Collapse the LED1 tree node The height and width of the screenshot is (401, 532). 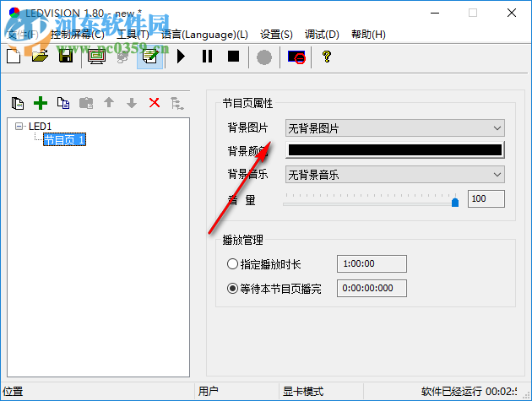click(19, 126)
